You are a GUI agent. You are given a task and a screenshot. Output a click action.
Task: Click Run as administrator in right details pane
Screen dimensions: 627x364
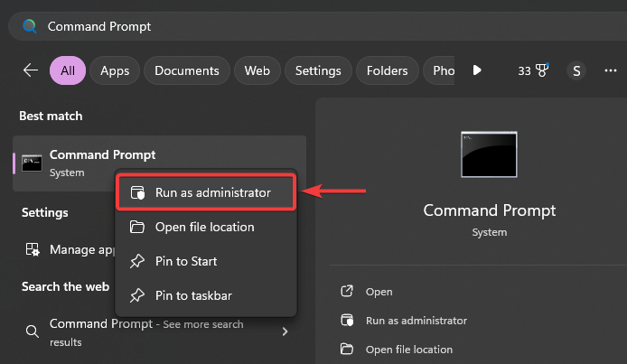tap(416, 320)
